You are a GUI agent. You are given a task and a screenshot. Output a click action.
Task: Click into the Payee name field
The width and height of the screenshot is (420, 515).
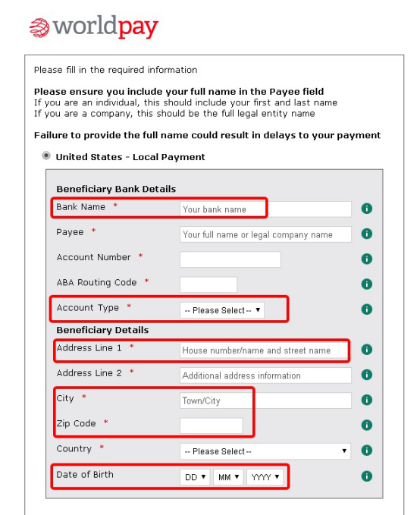265,234
